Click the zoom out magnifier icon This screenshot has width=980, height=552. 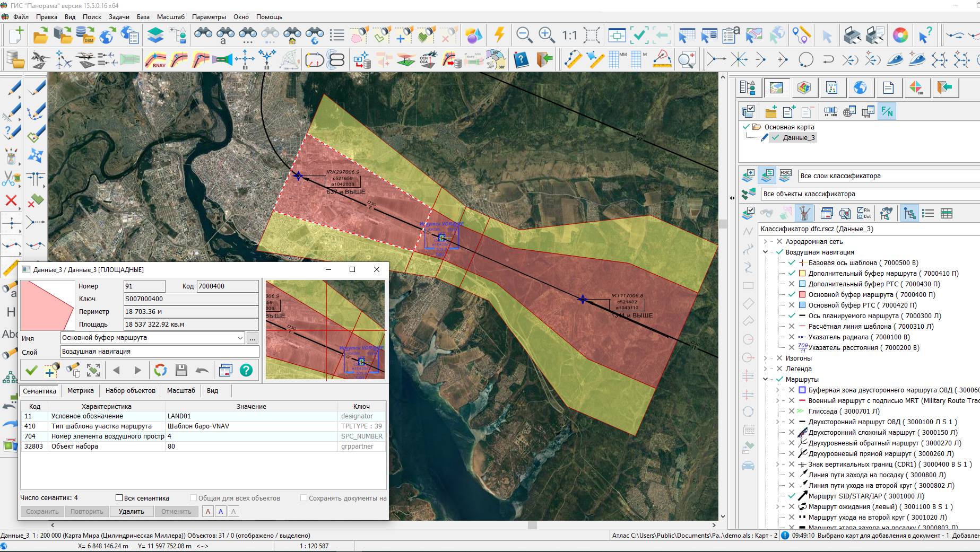[x=524, y=35]
